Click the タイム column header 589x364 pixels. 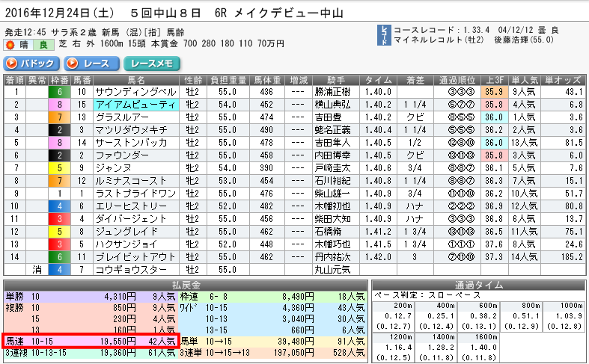379,80
